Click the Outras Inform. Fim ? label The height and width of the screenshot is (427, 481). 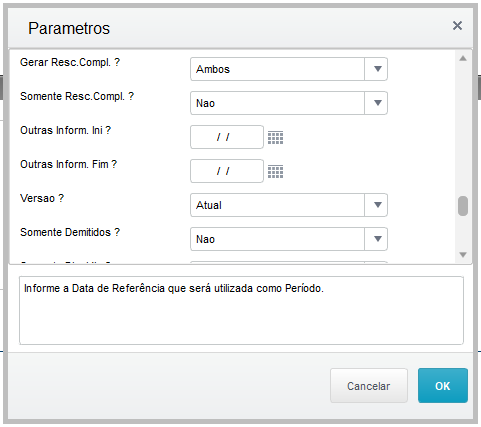click(68, 164)
